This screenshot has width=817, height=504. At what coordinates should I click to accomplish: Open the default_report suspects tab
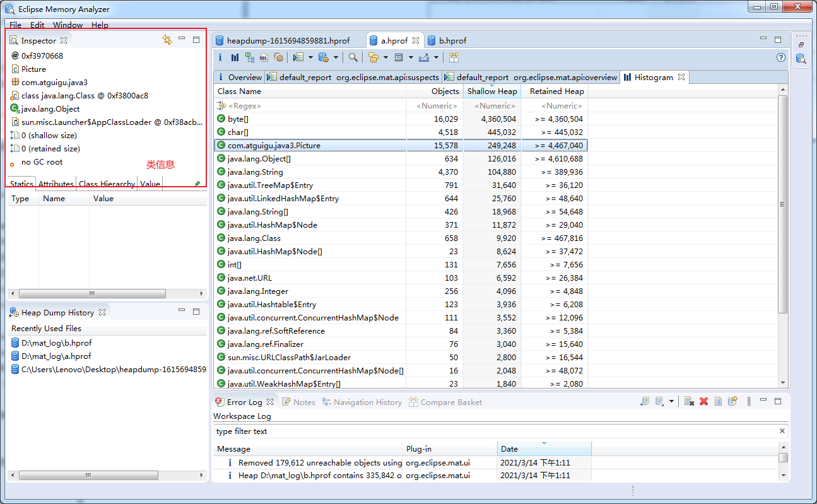[353, 77]
